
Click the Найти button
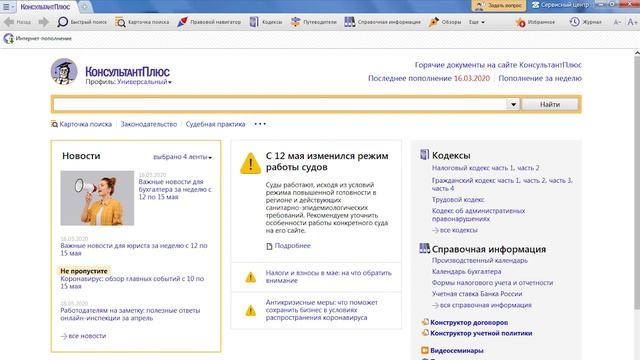tap(550, 104)
